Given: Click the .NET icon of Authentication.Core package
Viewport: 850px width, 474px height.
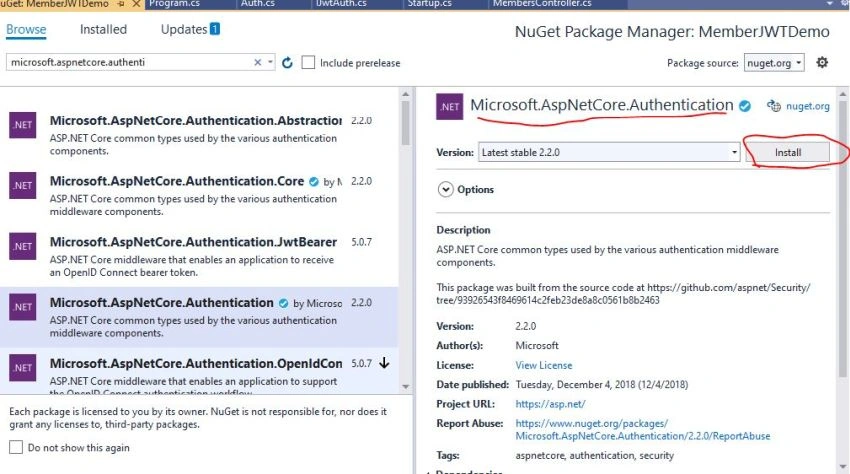Looking at the screenshot, I should coord(23,185).
